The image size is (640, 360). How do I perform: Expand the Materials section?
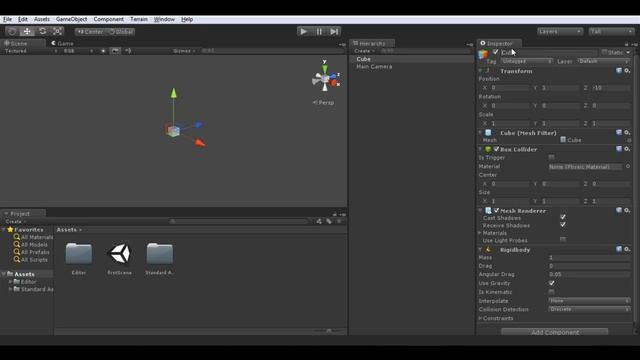pos(480,233)
